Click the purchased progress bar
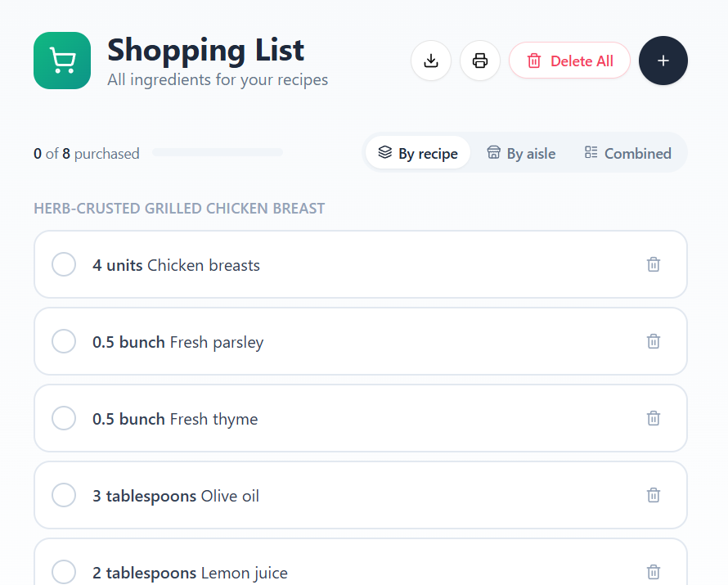Screen dimensions: 728x585 coord(218,152)
